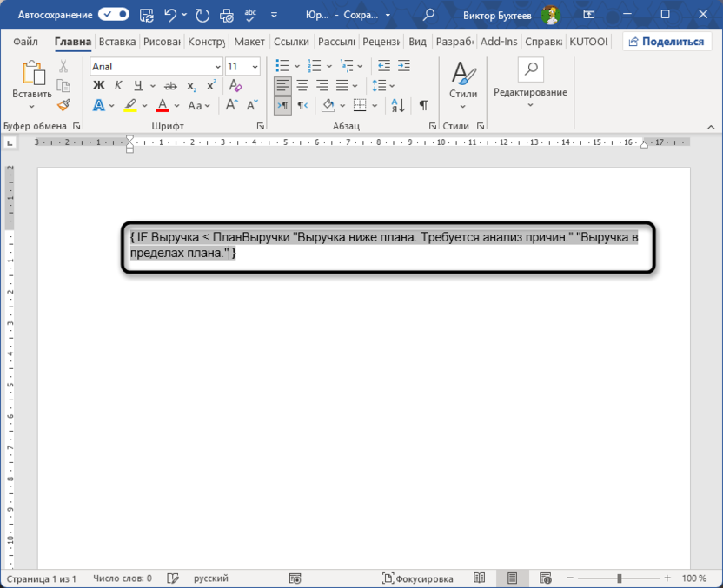Switch to the Вставка ribbon tab
The width and height of the screenshot is (723, 588).
pyautogui.click(x=117, y=42)
